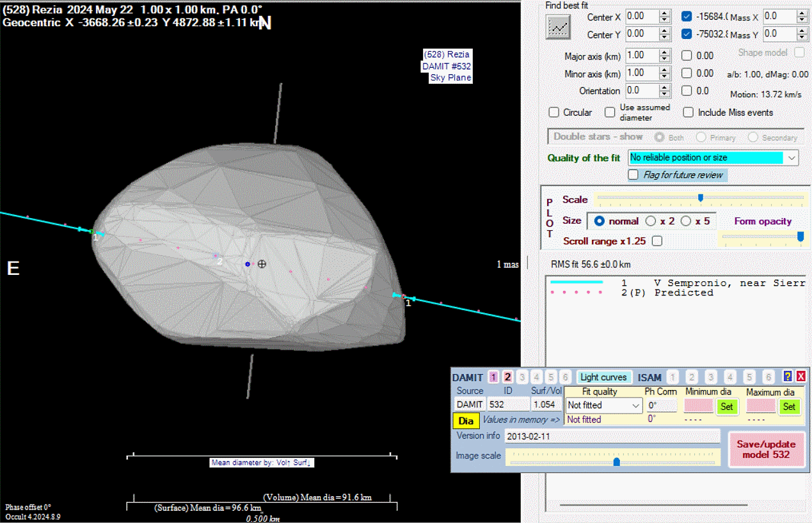Viewport: 812px width, 523px height.
Task: Open the Quality of the fit dropdown
Action: tap(792, 157)
